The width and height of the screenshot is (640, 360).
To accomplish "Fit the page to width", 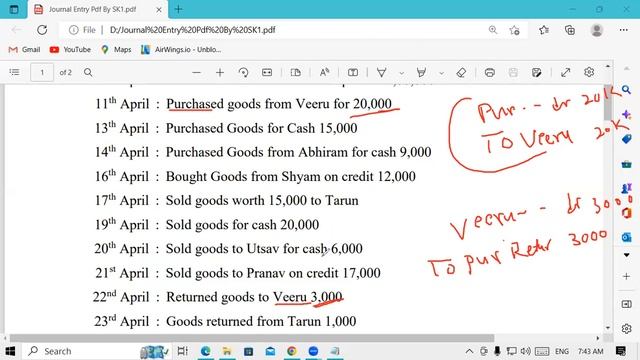I will 267,73.
